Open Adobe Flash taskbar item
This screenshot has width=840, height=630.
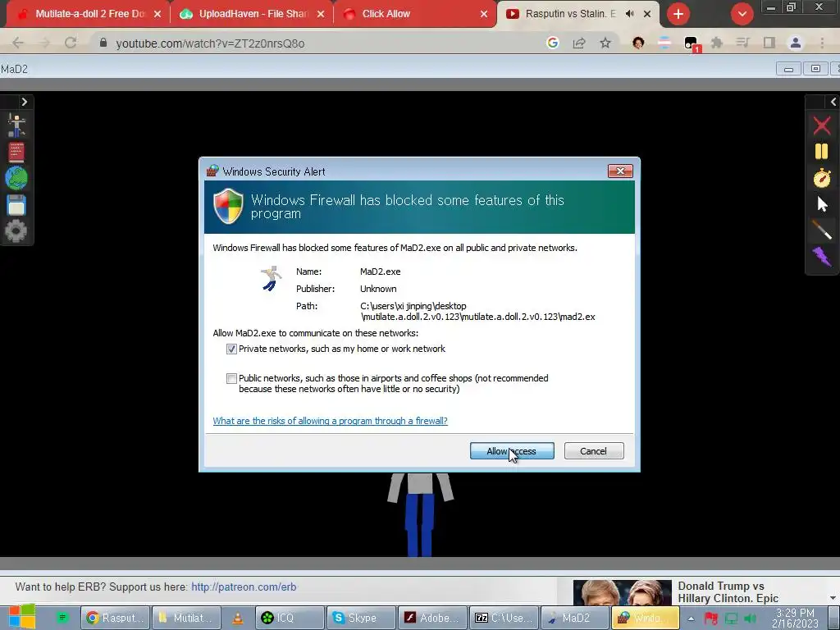point(431,618)
